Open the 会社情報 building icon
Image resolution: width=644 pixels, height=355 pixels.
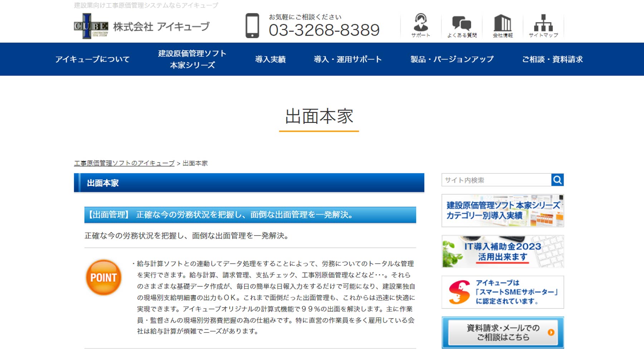pos(503,26)
